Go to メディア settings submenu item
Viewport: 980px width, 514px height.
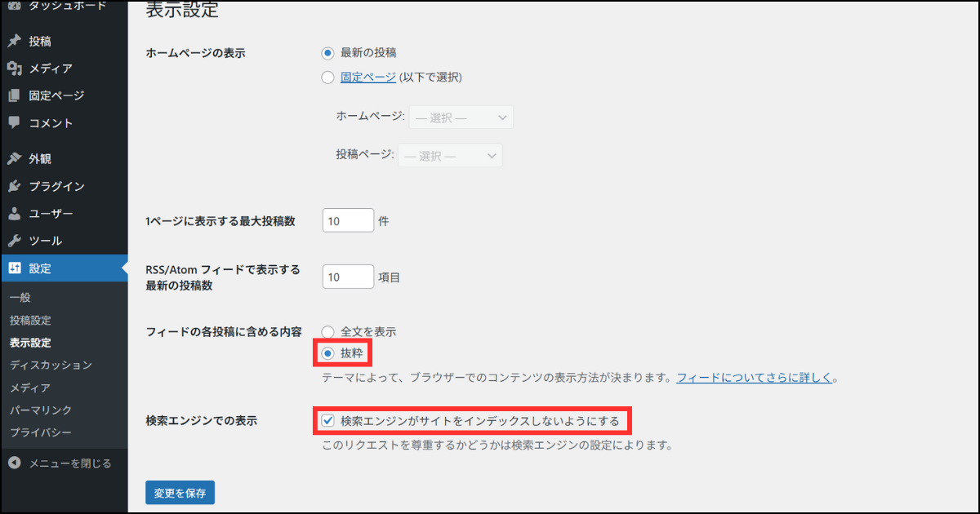pyautogui.click(x=30, y=388)
